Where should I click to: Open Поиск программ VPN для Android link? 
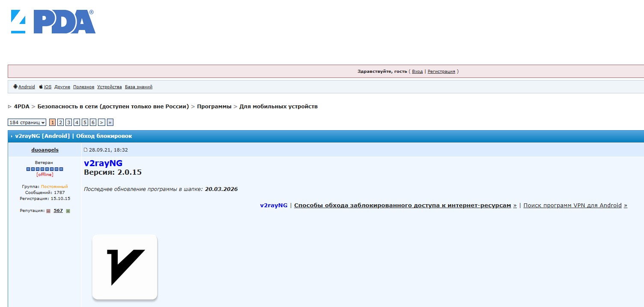click(573, 206)
